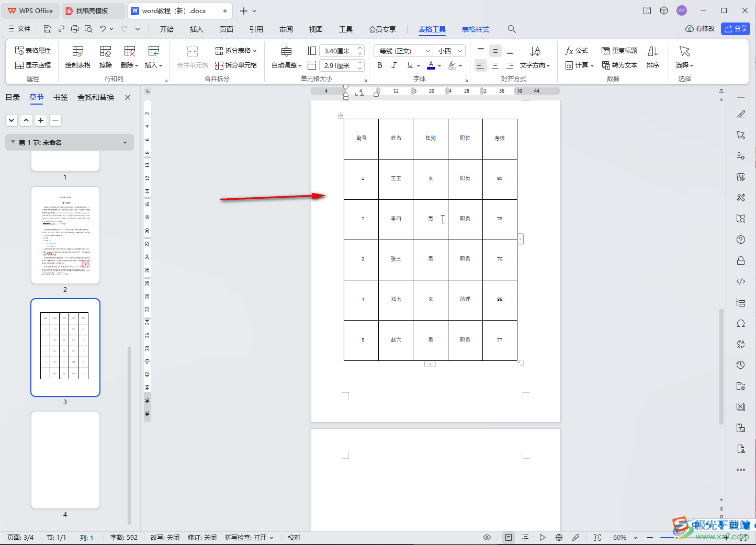Image resolution: width=756 pixels, height=545 pixels.
Task: Switch to web layout globe icon
Action: [x=559, y=537]
